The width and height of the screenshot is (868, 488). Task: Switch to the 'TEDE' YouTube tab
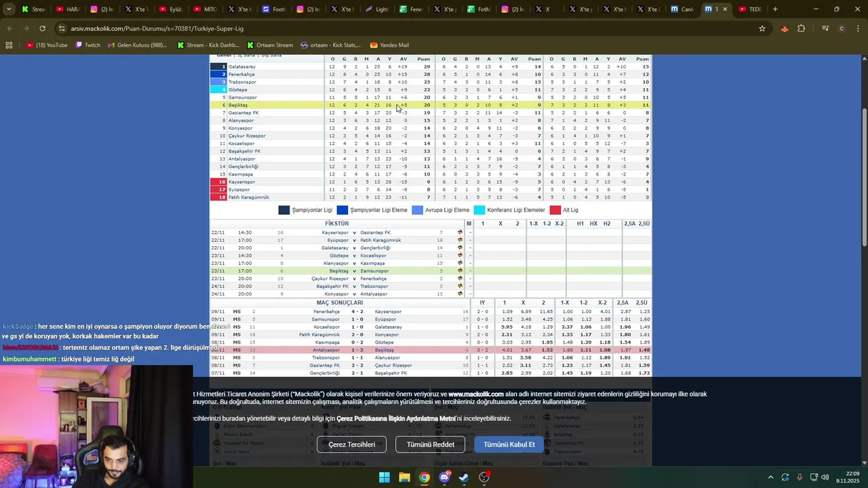point(750,9)
